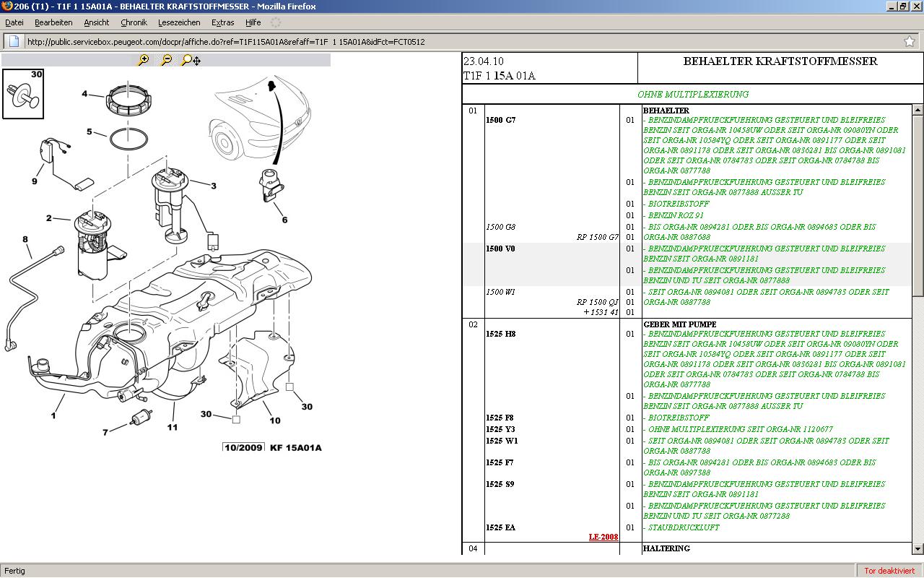Click part number 1500 V0
Image resolution: width=924 pixels, height=578 pixels.
[500, 249]
